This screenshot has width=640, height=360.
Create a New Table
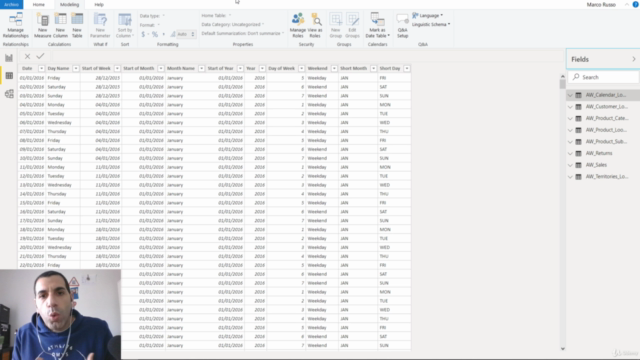pos(77,25)
